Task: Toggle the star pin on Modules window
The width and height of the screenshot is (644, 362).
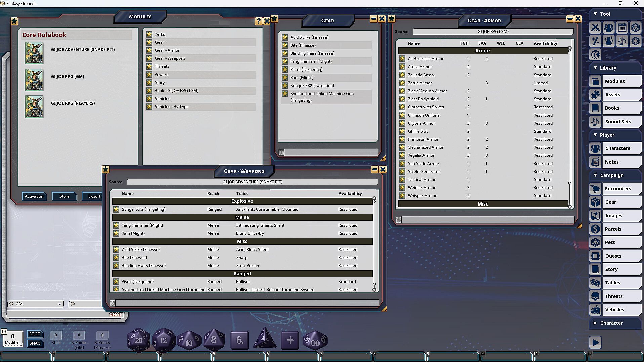Action: point(14,21)
